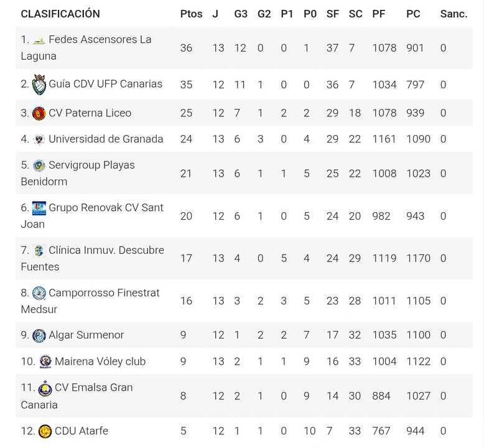Click the CLASIFICACIÓN table header
Image resolution: width=484 pixels, height=448 pixels.
point(60,14)
